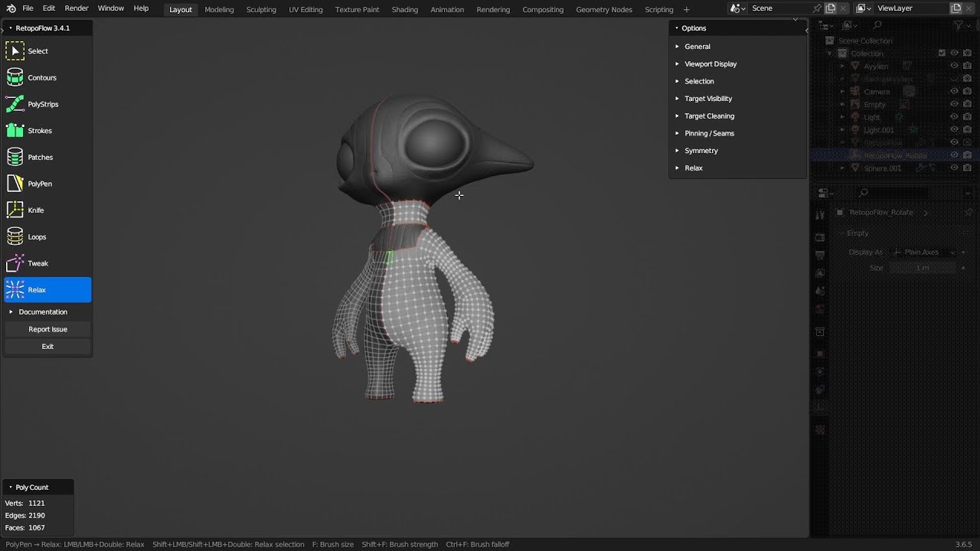Click the Relax tool in the tool panel
This screenshot has width=980, height=551.
click(x=47, y=290)
